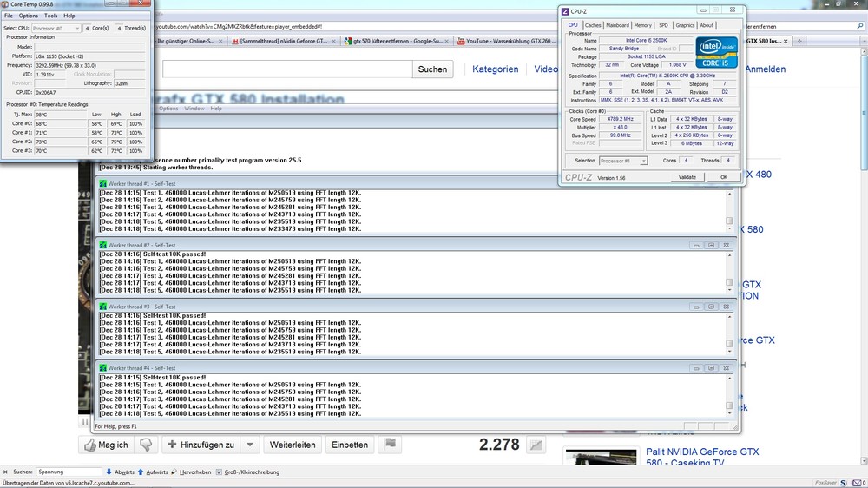
Task: Click the Anmelden link on YouTube
Action: click(x=765, y=69)
